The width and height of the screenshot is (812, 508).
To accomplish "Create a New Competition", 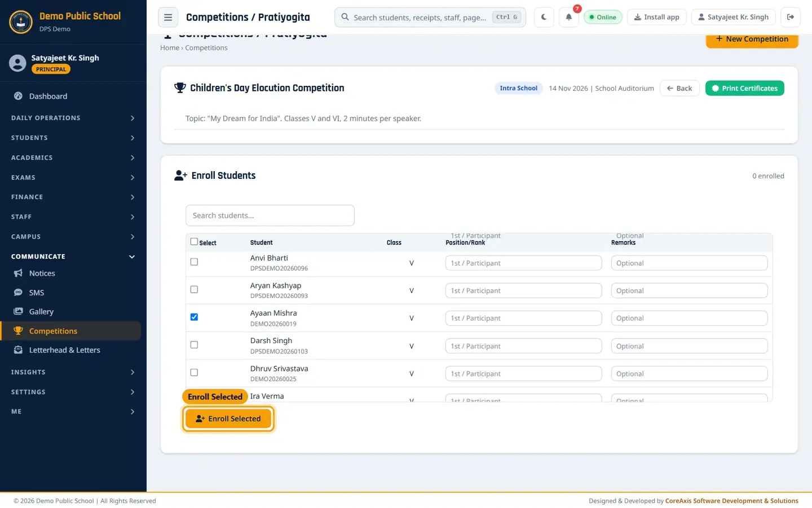I will click(752, 40).
